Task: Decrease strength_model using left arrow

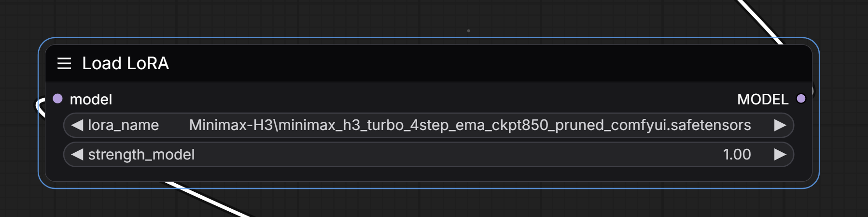Action: click(x=77, y=154)
